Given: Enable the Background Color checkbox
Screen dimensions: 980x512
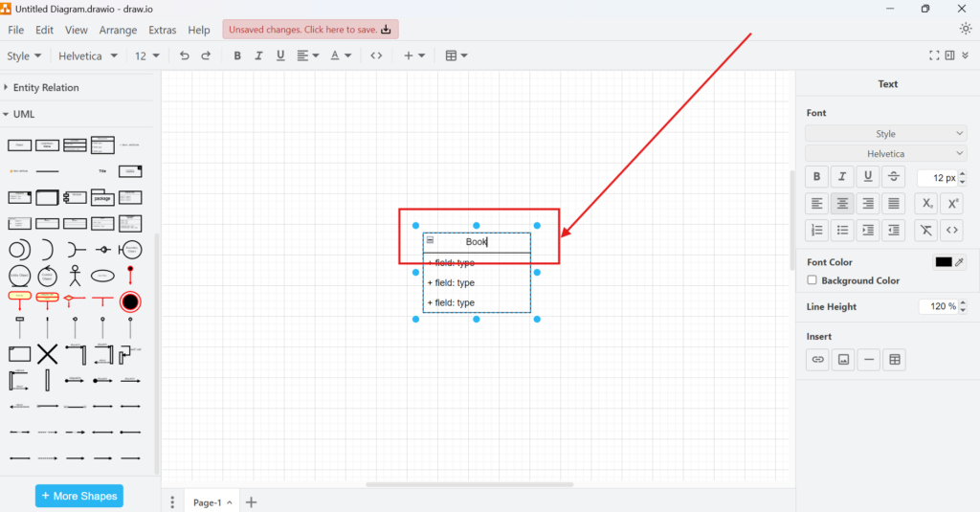Looking at the screenshot, I should [813, 280].
